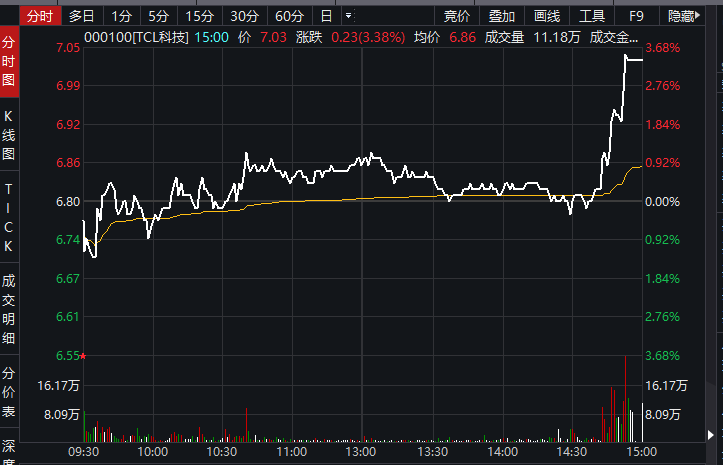The image size is (723, 465).
Task: Open the 工具 tools menu
Action: (592, 16)
